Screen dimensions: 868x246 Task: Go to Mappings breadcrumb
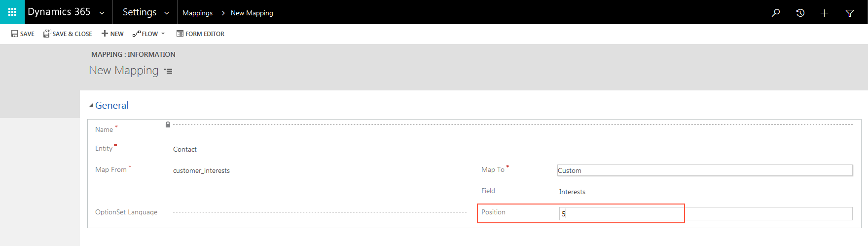197,13
